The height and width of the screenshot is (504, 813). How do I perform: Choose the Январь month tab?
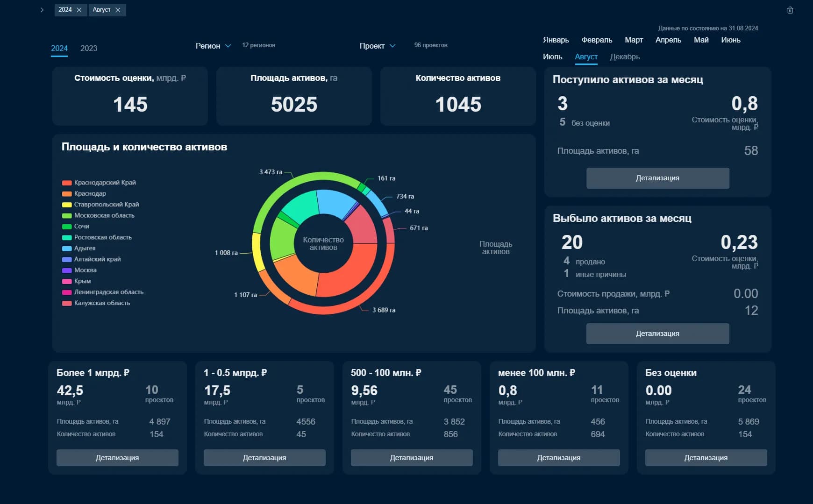[556, 40]
